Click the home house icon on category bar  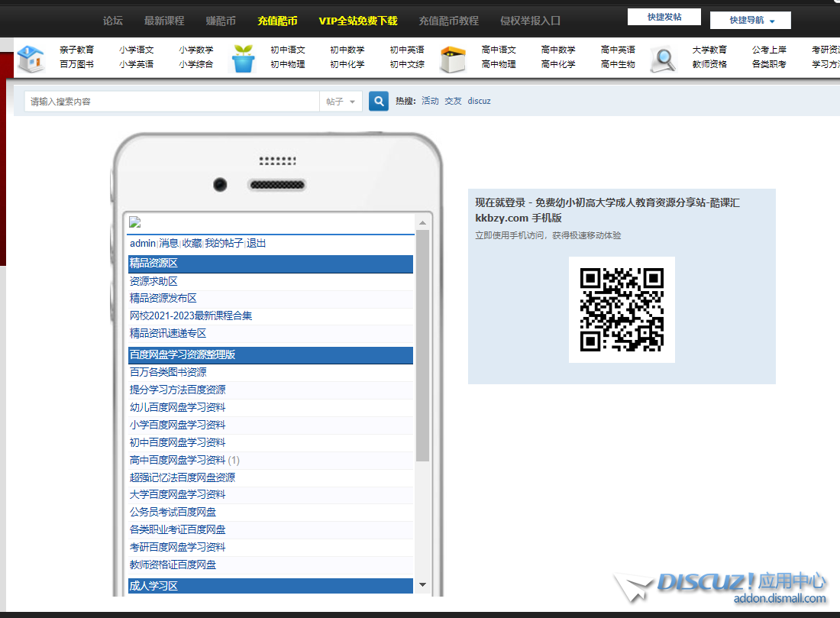tap(30, 59)
